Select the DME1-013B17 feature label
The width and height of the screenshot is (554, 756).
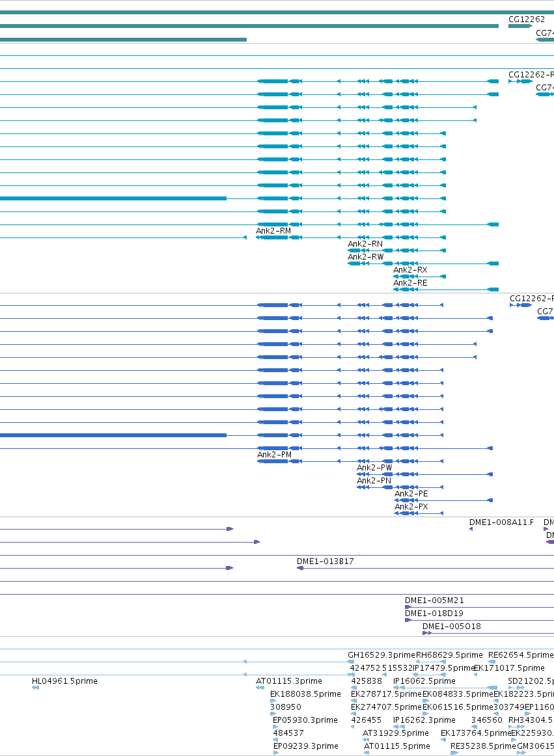[325, 561]
